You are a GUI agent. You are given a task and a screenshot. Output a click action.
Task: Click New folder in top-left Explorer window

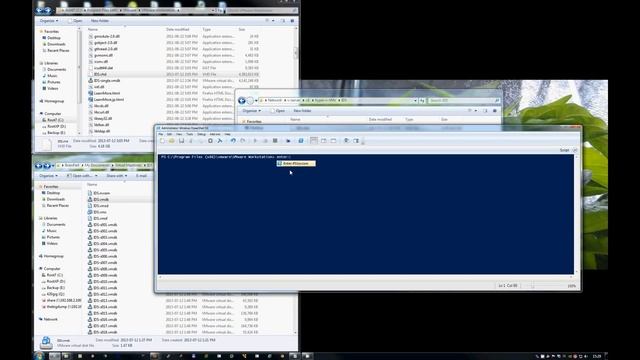pos(100,21)
